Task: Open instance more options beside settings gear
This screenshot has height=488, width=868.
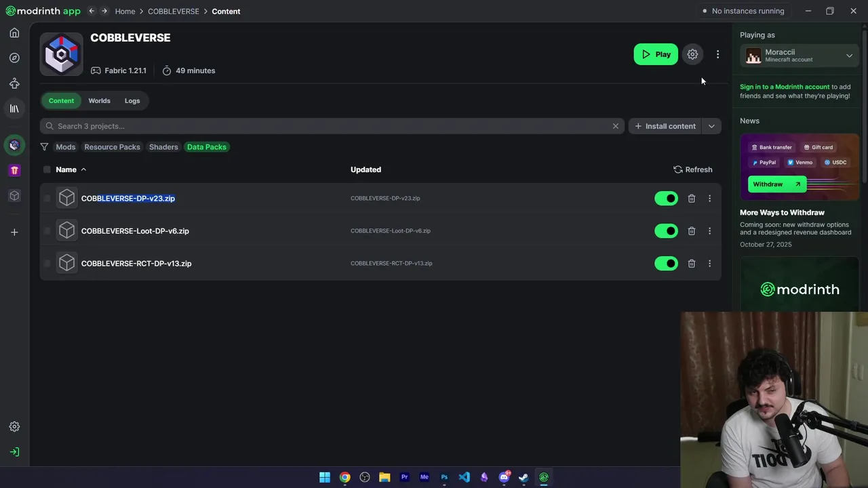Action: 717,54
